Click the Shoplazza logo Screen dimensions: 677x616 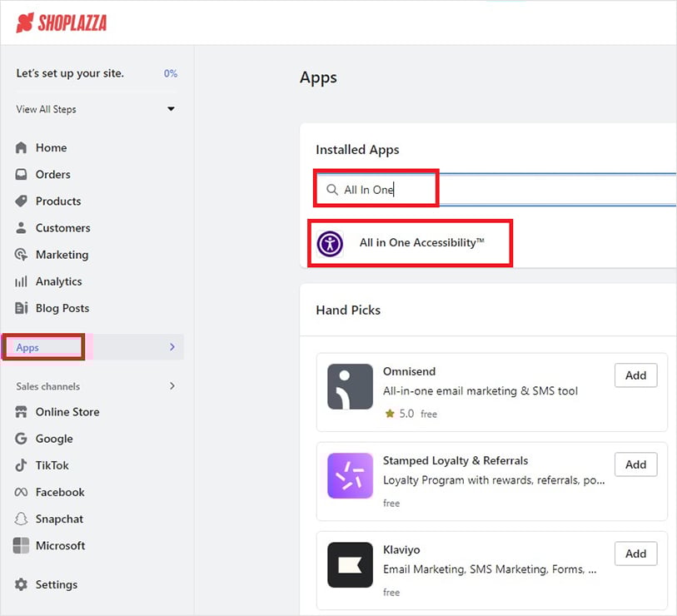click(62, 22)
